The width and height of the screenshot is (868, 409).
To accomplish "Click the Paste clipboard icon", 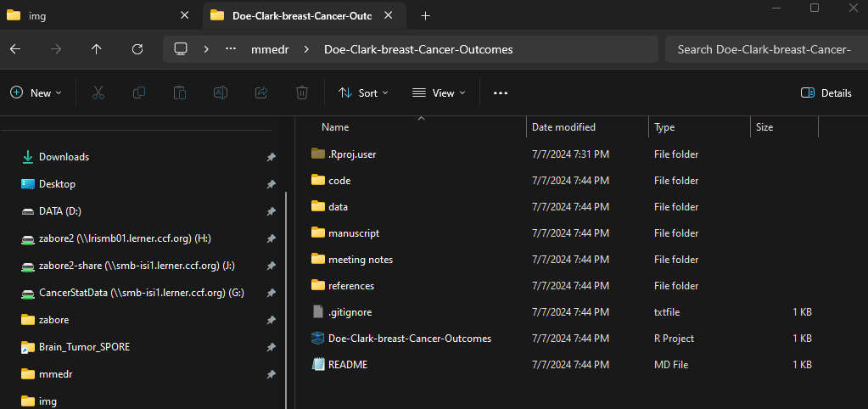I will [180, 93].
